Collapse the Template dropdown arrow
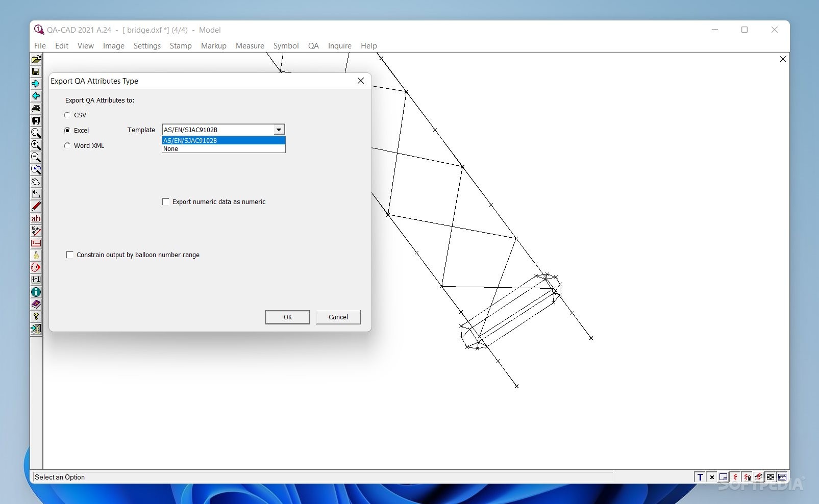 pos(279,130)
